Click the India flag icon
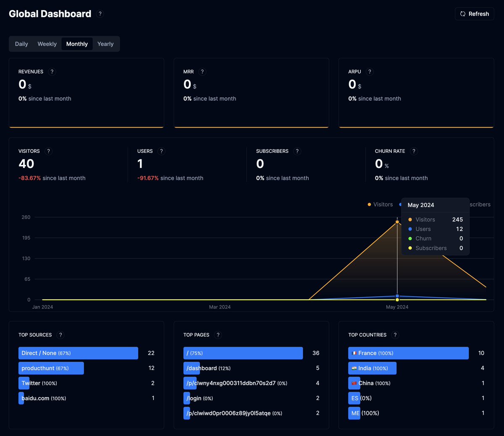Screen dimensions: 504x436 click(x=354, y=368)
